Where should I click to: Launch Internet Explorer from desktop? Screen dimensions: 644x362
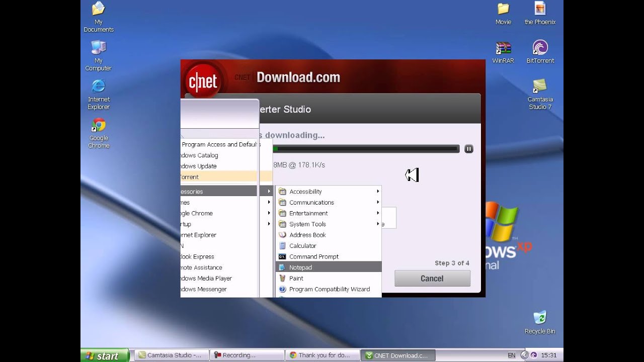tap(99, 94)
